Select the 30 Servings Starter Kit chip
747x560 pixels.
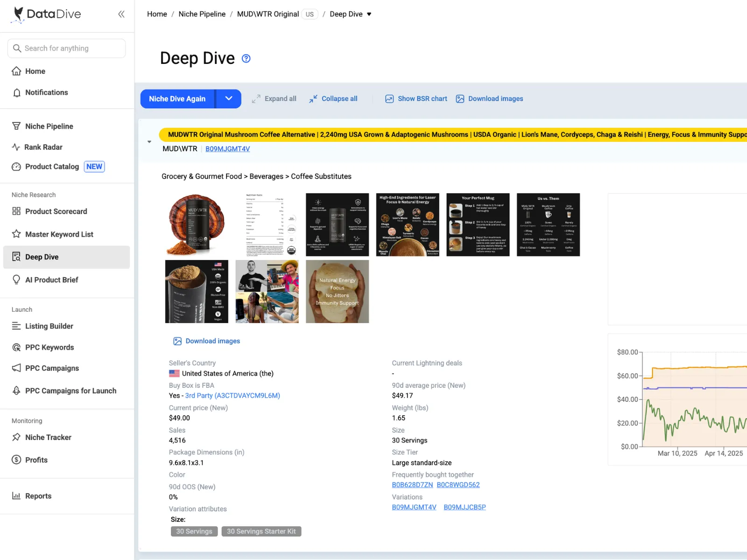pyautogui.click(x=261, y=531)
